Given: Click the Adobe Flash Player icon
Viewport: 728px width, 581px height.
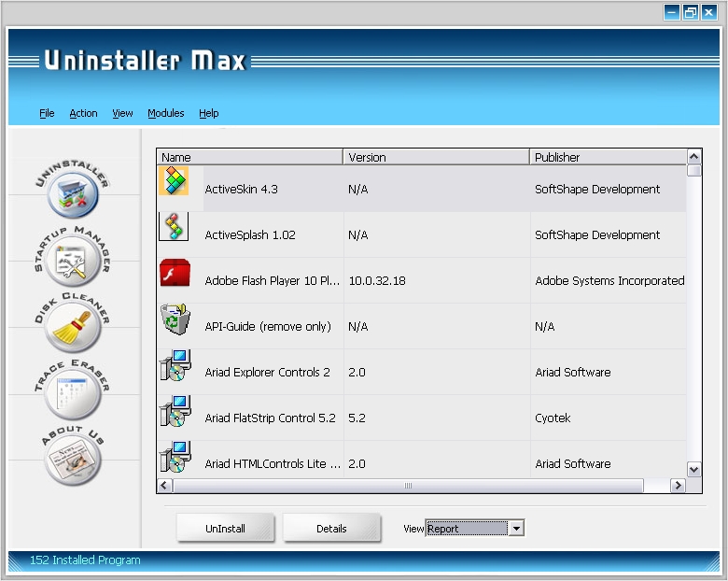Looking at the screenshot, I should pyautogui.click(x=175, y=273).
